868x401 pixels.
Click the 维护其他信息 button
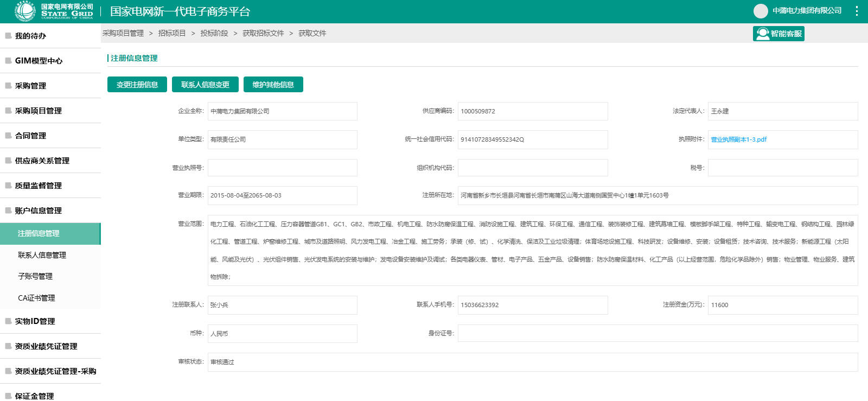[x=273, y=85]
